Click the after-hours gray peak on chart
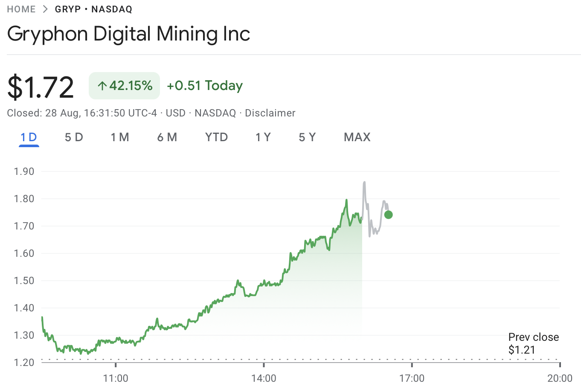 tap(364, 183)
